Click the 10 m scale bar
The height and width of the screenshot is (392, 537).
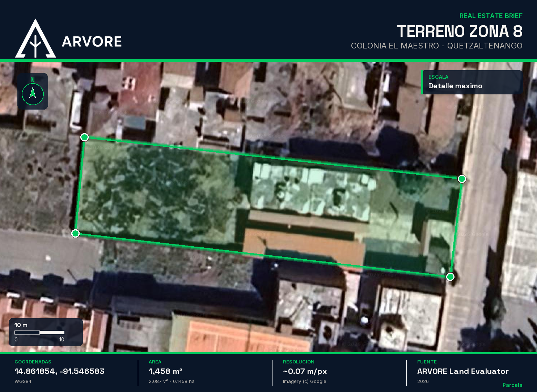tap(39, 332)
